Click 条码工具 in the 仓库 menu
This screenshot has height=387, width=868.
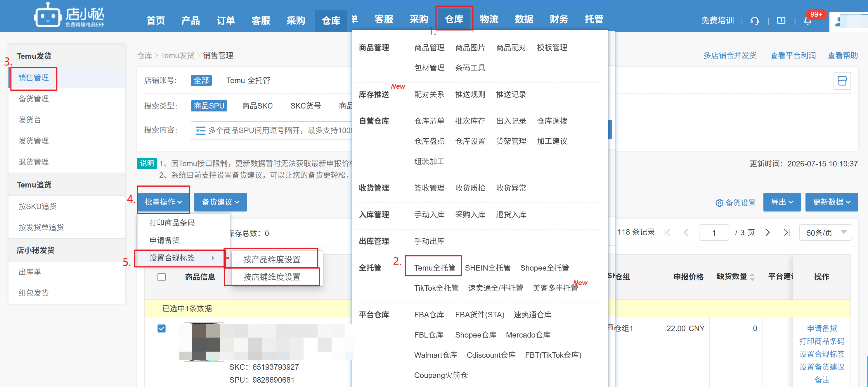(470, 68)
